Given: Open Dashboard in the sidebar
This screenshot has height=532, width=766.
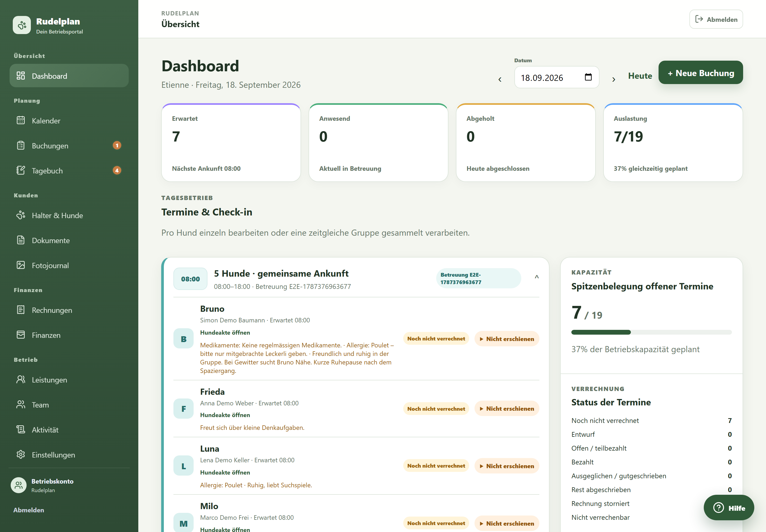Looking at the screenshot, I should 69,76.
